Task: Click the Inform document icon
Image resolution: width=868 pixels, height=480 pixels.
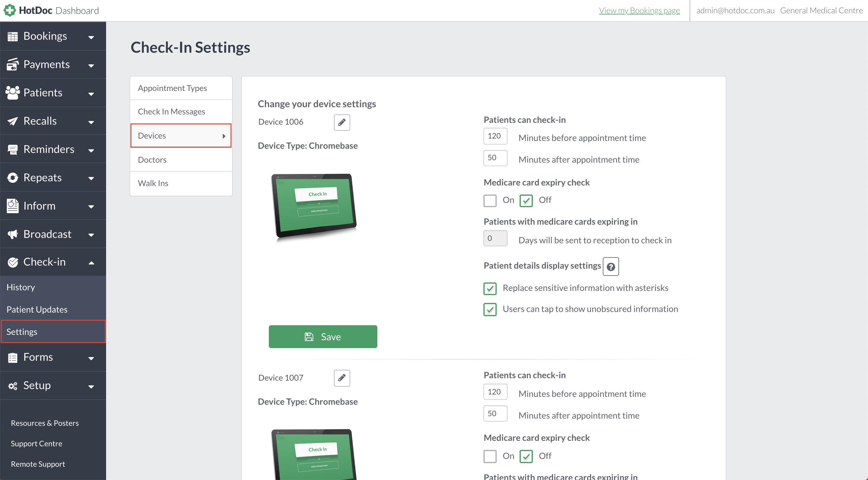Action: 12,206
